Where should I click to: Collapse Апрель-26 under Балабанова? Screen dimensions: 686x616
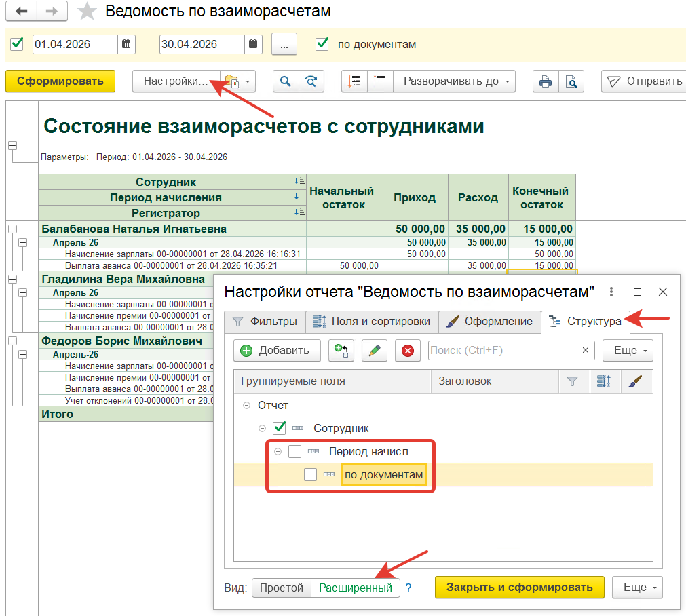coord(23,242)
